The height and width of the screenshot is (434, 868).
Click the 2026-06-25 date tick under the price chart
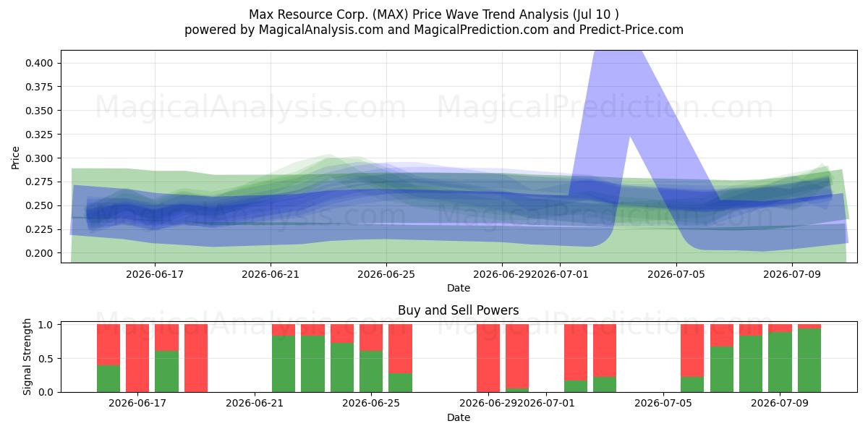386,274
